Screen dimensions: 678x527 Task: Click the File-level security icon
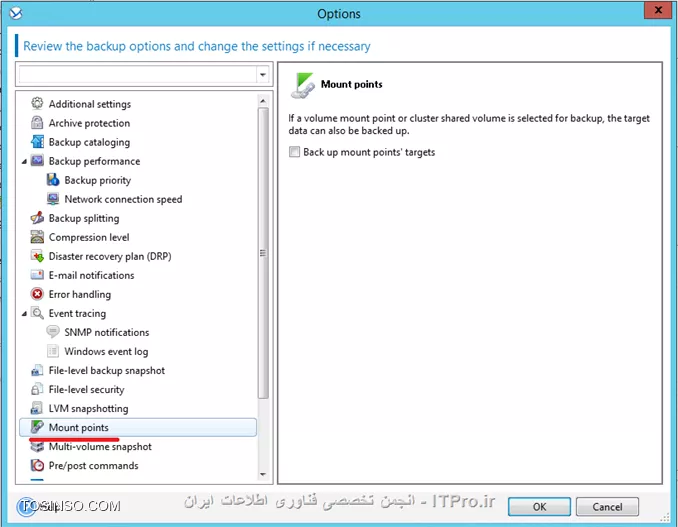click(x=37, y=389)
